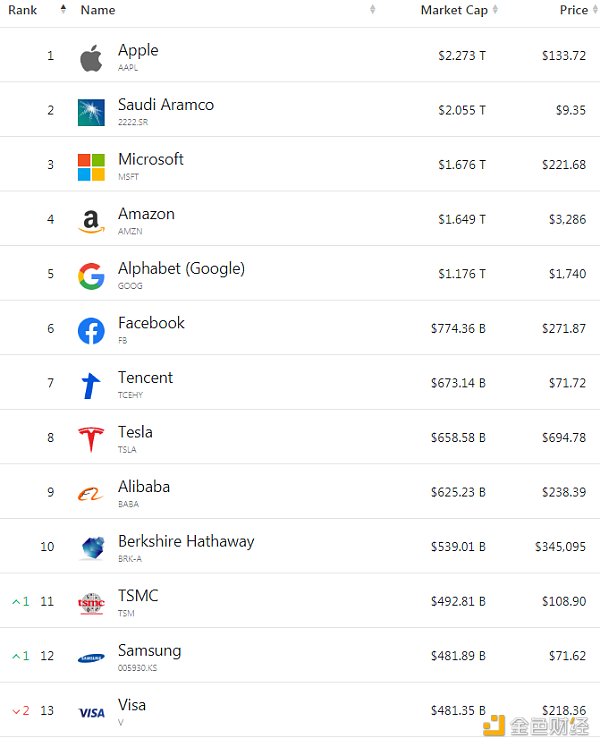
Task: Click the Visa logo icon
Action: pos(91,713)
